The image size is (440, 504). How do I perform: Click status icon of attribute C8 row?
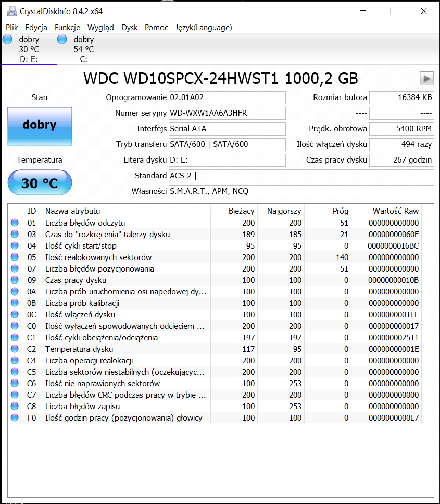point(15,406)
